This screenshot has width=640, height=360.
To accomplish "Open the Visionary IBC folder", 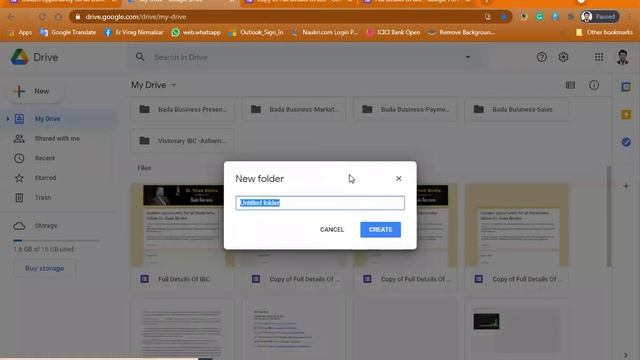I will [x=182, y=141].
